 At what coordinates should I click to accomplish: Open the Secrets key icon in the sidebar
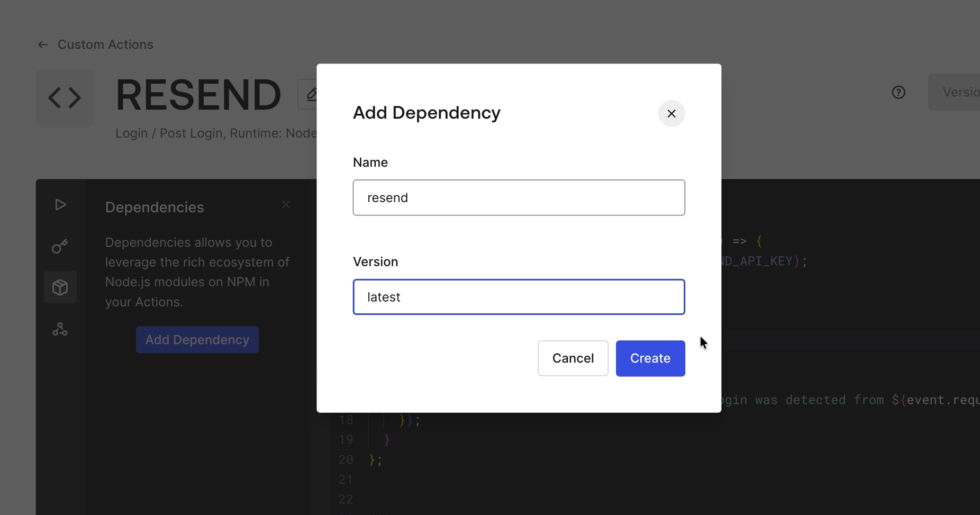pos(60,246)
